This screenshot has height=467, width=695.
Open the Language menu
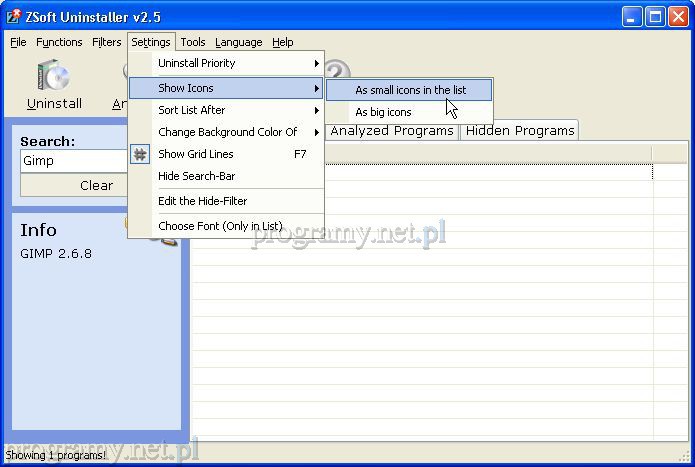coord(238,42)
